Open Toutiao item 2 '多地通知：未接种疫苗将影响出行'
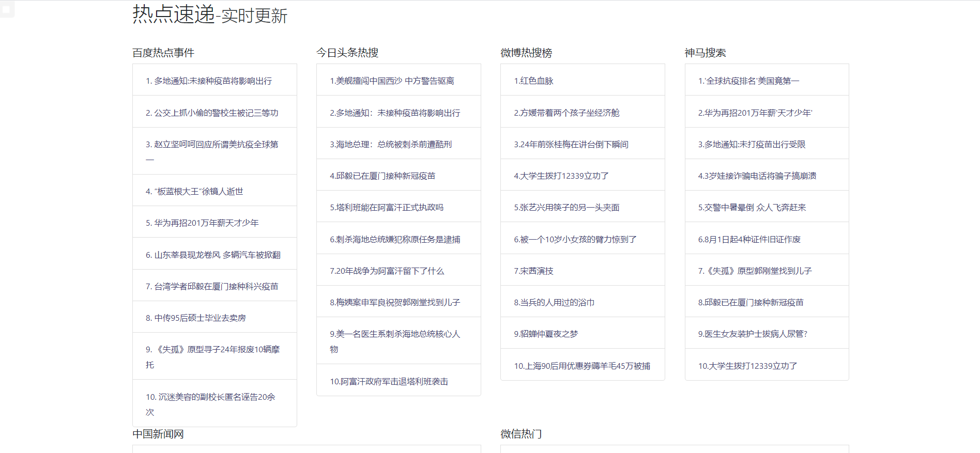 pyautogui.click(x=395, y=113)
